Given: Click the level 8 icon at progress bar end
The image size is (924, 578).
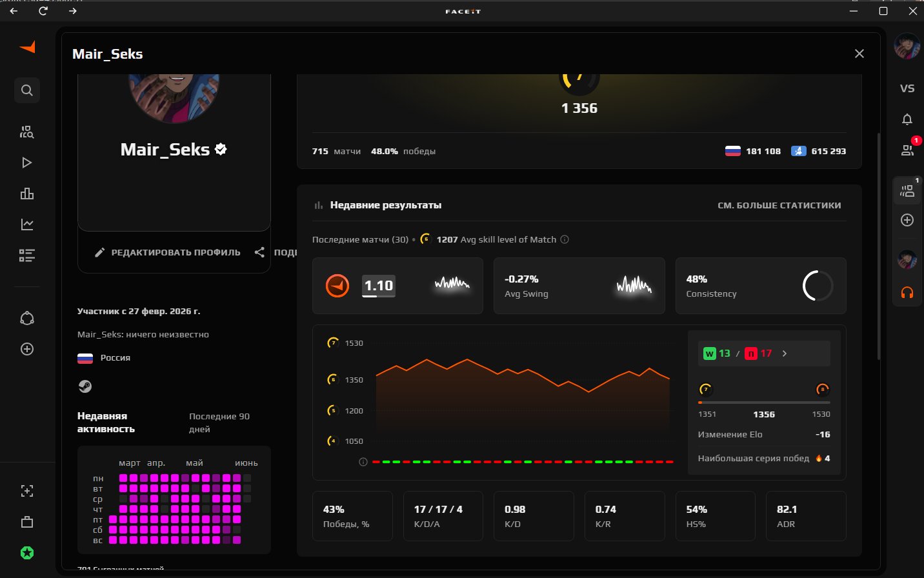Looking at the screenshot, I should coord(823,389).
